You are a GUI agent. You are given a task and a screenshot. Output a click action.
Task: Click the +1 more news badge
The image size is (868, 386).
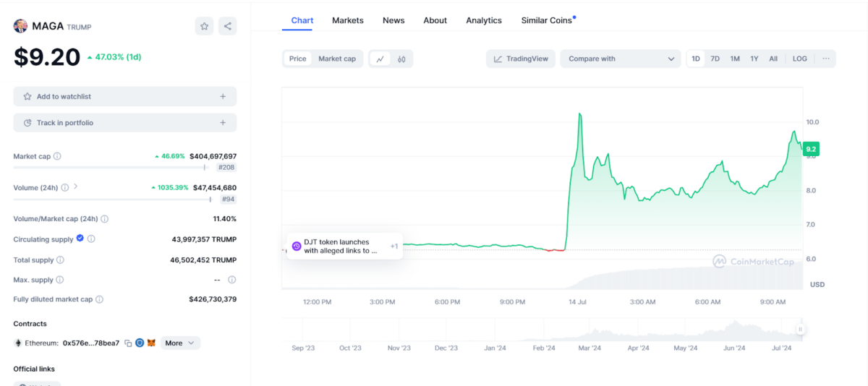pyautogui.click(x=394, y=246)
